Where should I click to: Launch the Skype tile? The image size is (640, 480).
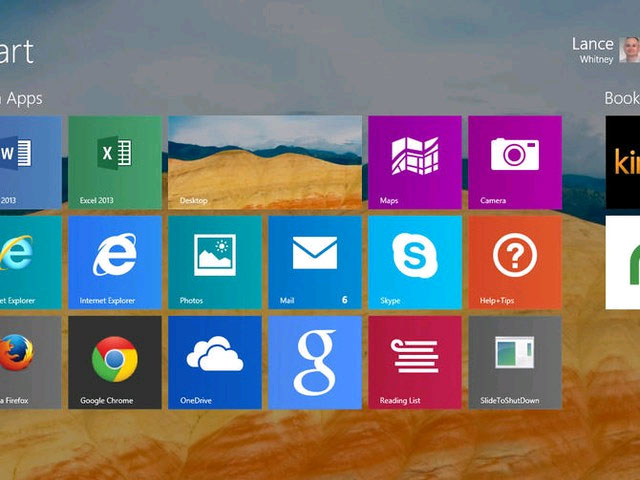[x=415, y=262]
